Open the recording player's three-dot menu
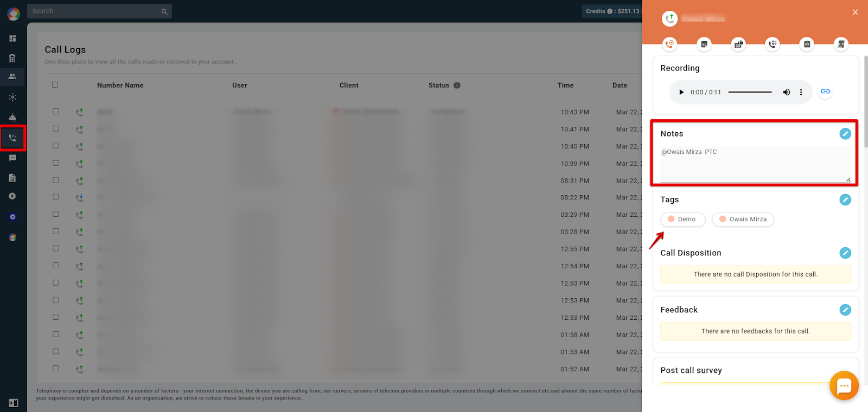The height and width of the screenshot is (412, 868). 801,92
